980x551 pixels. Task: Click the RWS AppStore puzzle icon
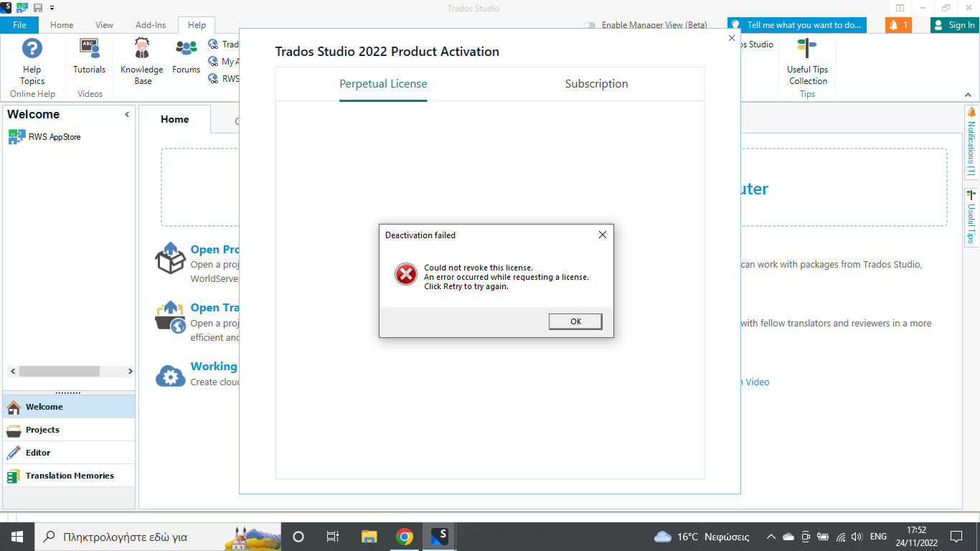[16, 137]
